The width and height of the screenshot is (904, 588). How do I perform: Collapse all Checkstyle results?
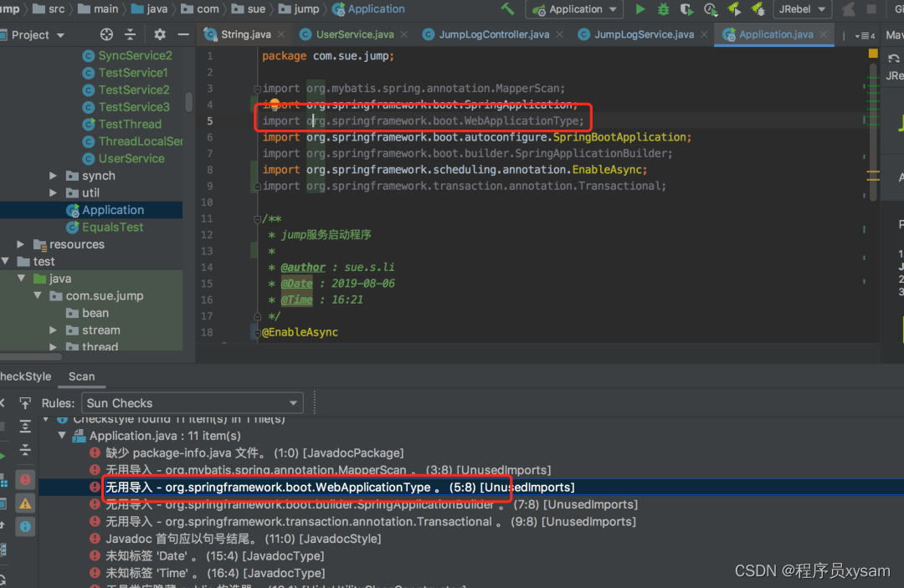(x=25, y=449)
